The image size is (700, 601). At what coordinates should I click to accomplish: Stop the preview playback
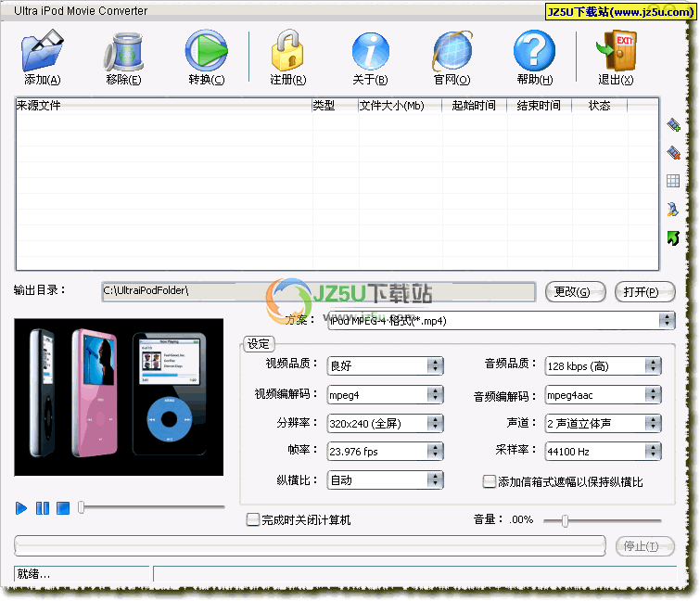[x=63, y=508]
